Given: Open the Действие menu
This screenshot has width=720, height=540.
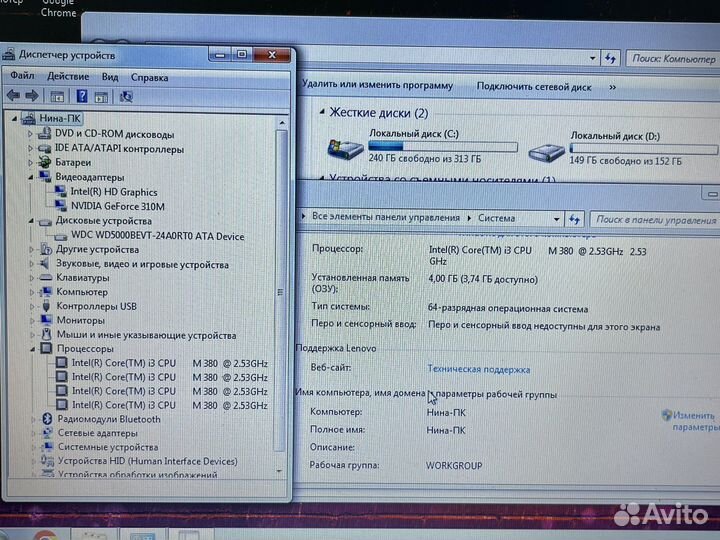Looking at the screenshot, I should point(68,76).
